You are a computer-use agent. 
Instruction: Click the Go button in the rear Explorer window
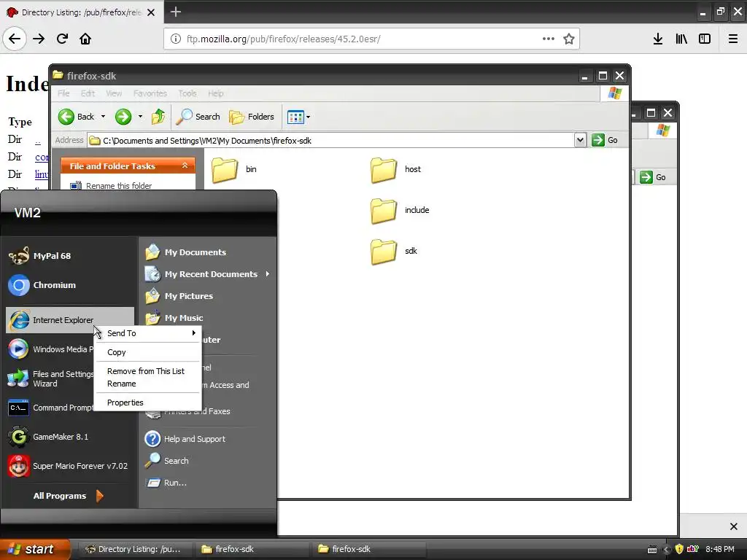point(653,177)
